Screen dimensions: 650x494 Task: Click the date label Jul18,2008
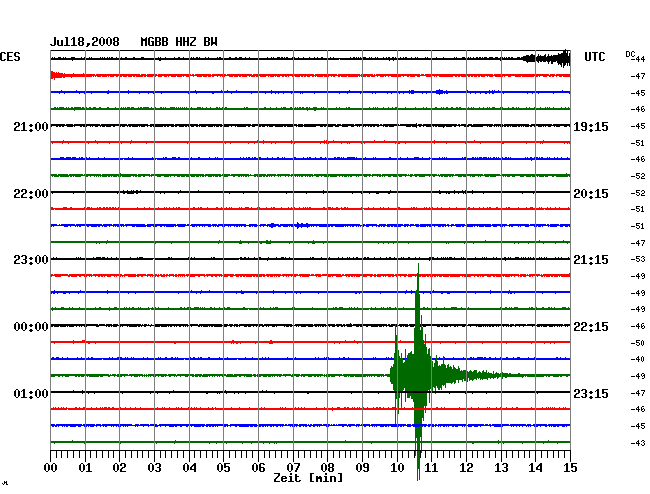[x=85, y=42]
